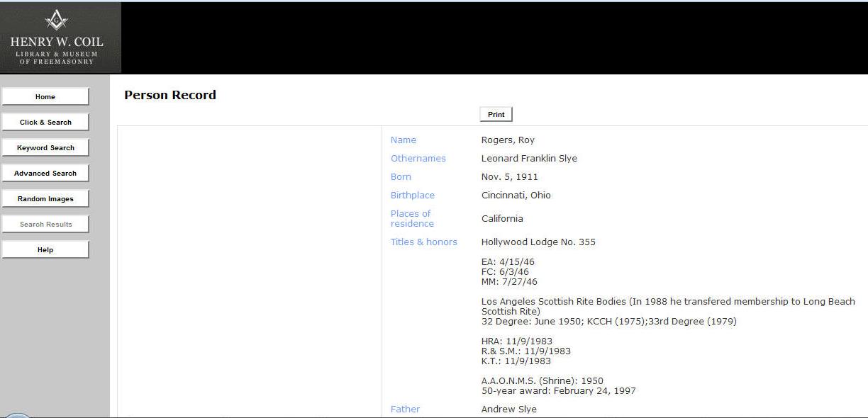
Task: Click the Places of residence label
Action: [x=412, y=219]
